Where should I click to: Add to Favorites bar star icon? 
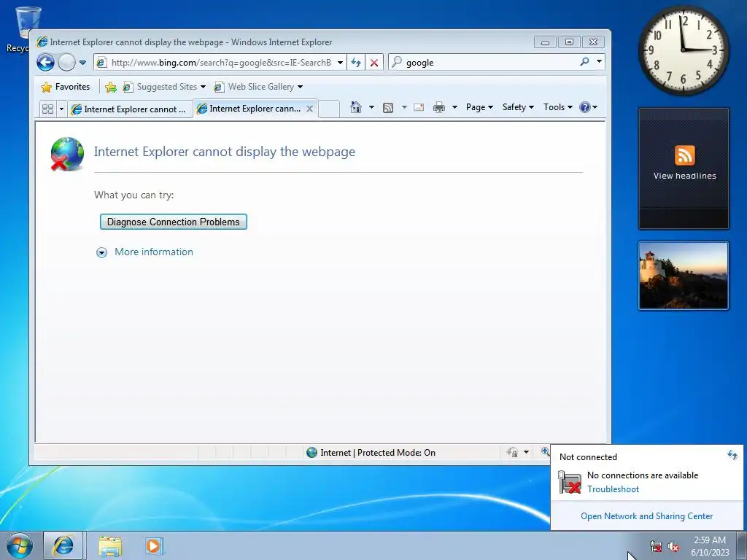[111, 87]
